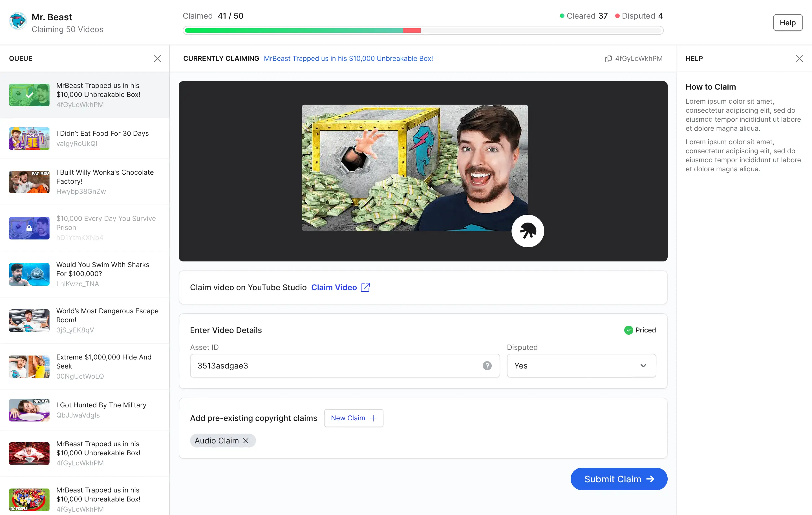
Task: Click the video ID Hwybp38GnZw
Action: [x=81, y=192]
